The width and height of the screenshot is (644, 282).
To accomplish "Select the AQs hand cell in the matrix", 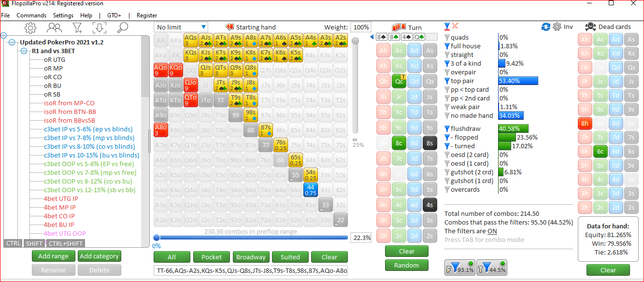I will (190, 40).
